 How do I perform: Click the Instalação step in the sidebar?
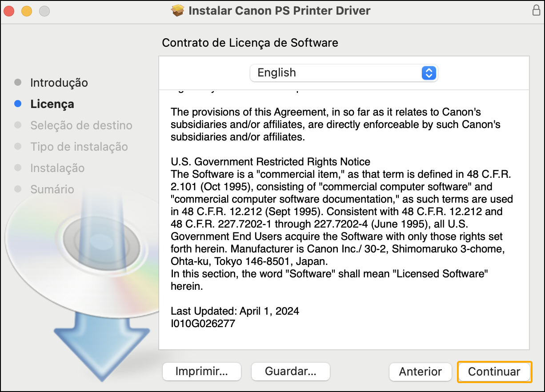[x=57, y=168]
